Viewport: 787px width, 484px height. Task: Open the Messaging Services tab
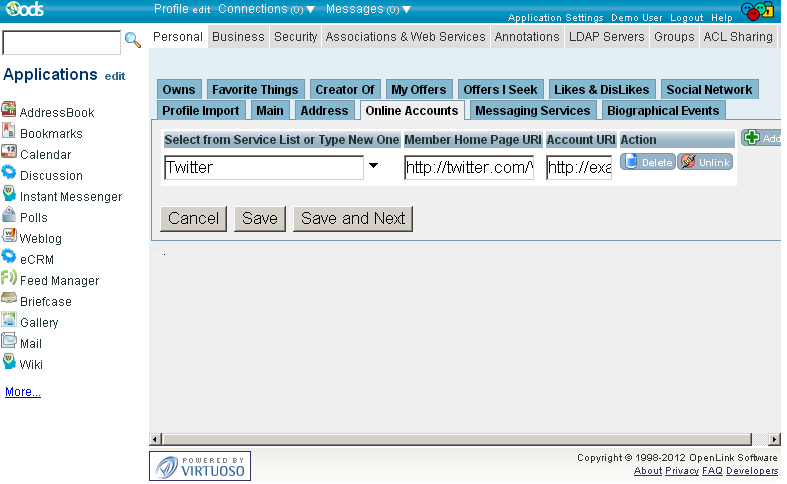(533, 110)
